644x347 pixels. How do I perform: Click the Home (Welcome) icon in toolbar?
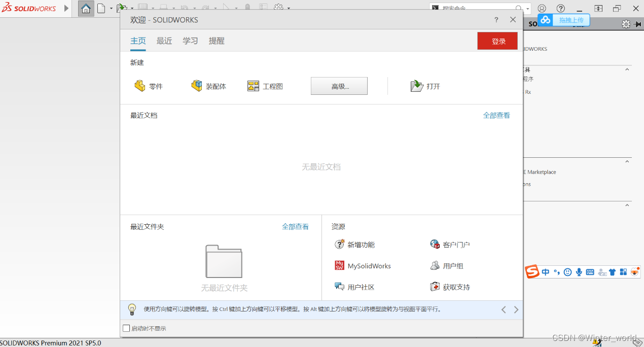click(86, 8)
